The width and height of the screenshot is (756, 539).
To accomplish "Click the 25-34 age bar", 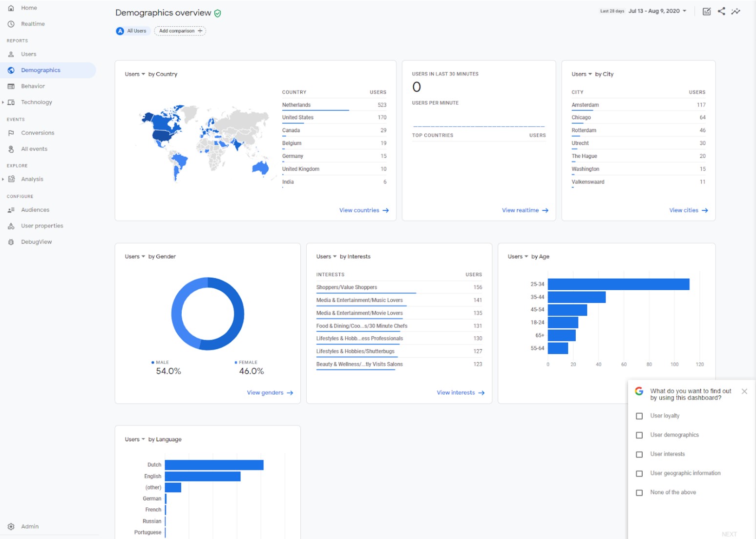I will click(618, 284).
